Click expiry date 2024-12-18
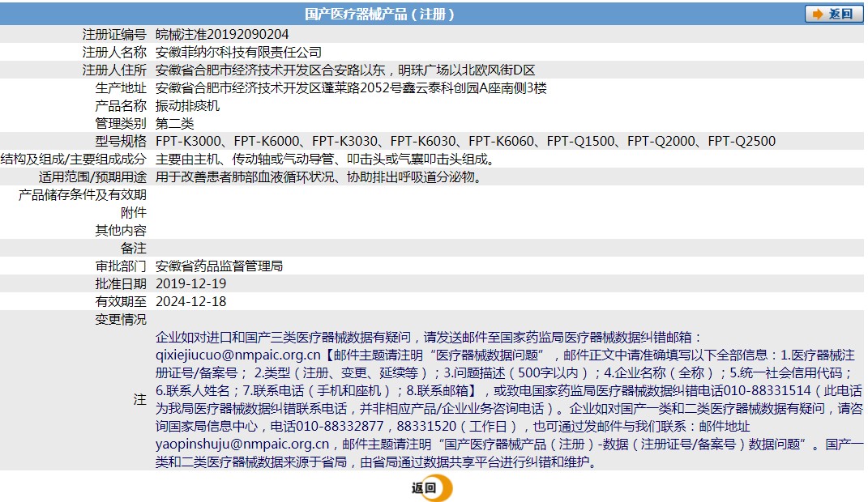The image size is (868, 502). point(191,301)
